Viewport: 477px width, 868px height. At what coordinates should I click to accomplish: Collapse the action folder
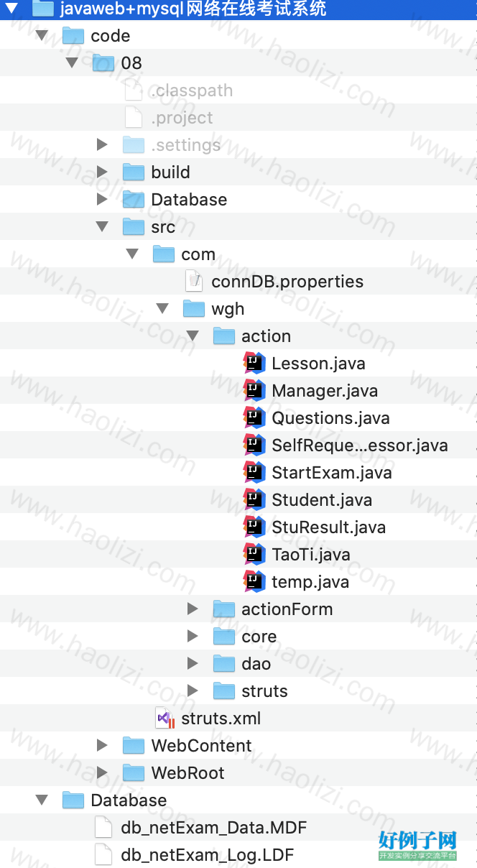pos(193,336)
